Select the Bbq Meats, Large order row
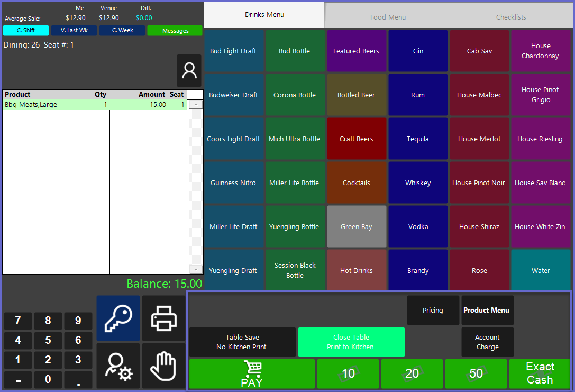This screenshot has height=392, width=575. pyautogui.click(x=95, y=105)
